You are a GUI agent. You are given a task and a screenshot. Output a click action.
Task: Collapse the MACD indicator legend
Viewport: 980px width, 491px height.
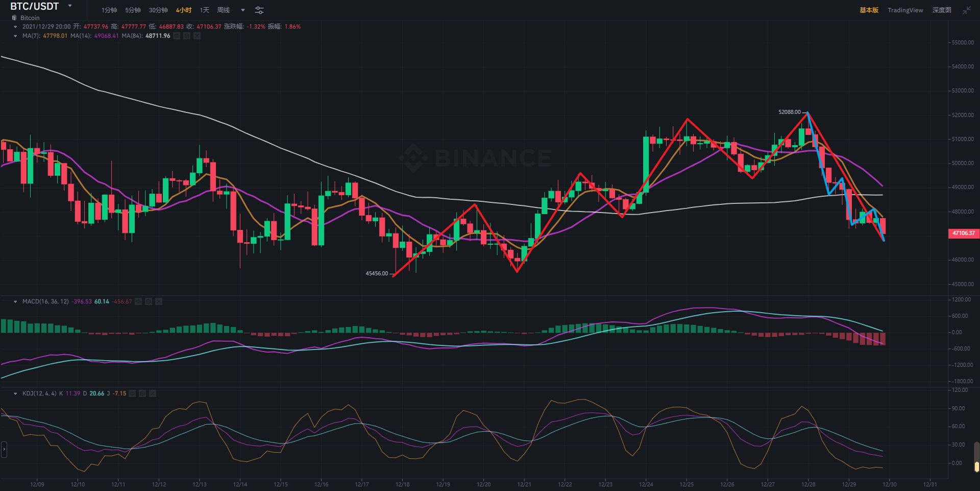point(15,301)
